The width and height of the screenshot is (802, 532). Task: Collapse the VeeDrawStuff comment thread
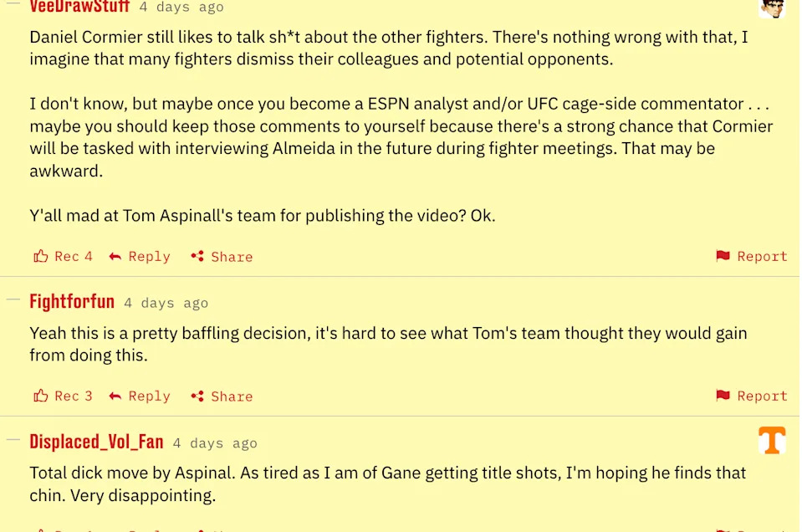coord(13,4)
